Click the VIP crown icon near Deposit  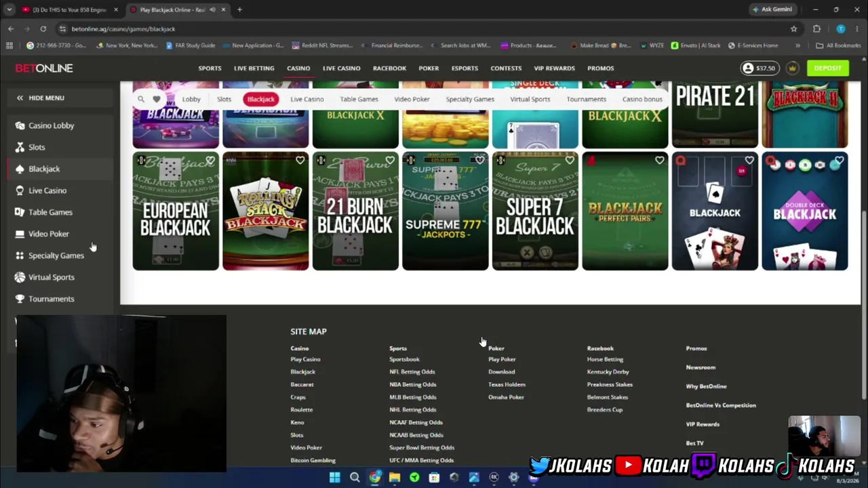click(792, 68)
